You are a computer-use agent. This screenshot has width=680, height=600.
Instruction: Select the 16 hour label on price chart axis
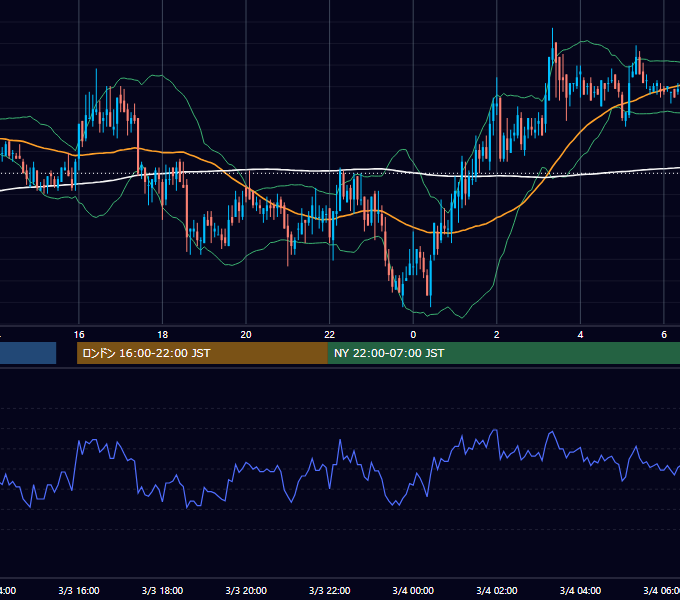point(79,335)
